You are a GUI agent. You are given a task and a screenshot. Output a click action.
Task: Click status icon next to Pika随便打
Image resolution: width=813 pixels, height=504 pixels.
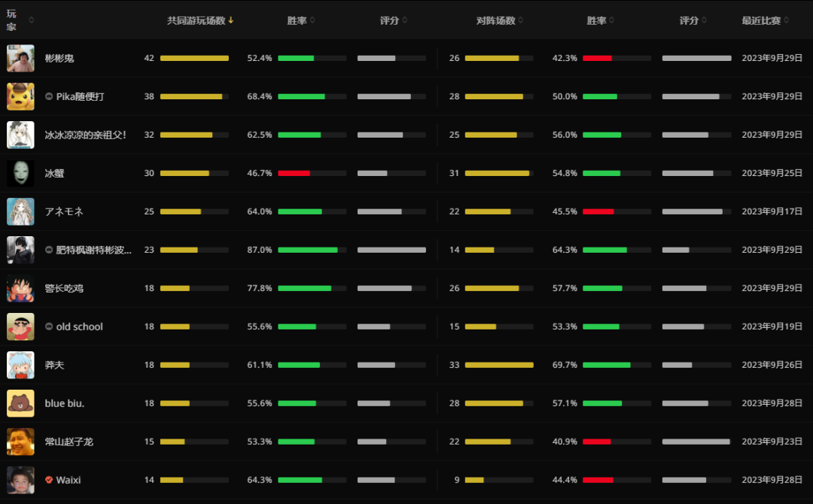click(x=49, y=96)
